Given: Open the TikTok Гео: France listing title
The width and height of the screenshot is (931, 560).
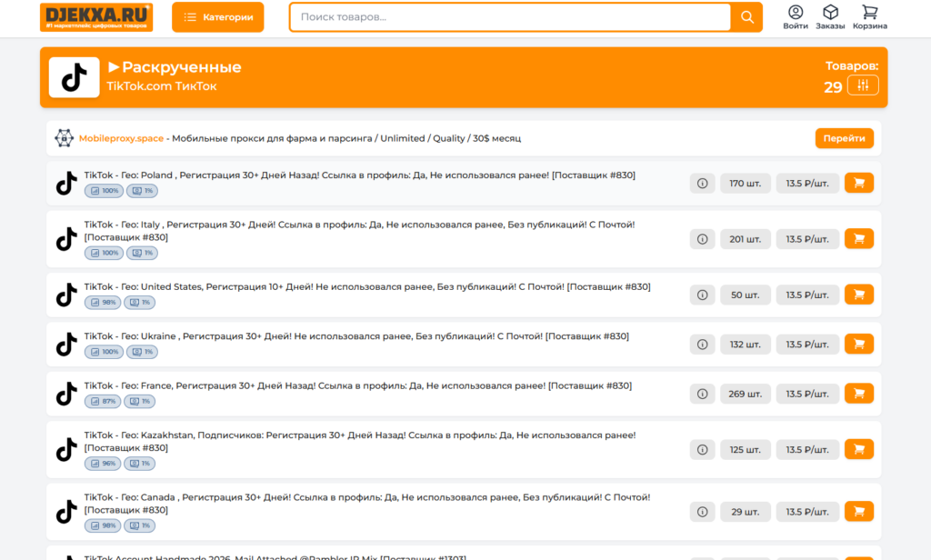Looking at the screenshot, I should [x=358, y=386].
